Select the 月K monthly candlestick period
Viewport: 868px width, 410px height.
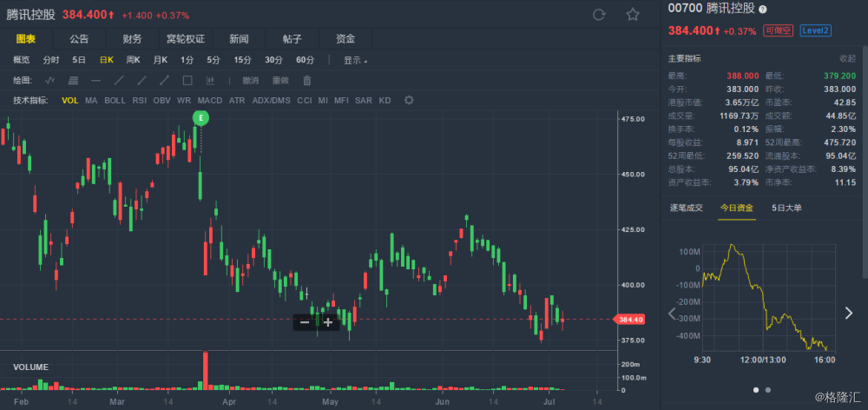click(160, 61)
